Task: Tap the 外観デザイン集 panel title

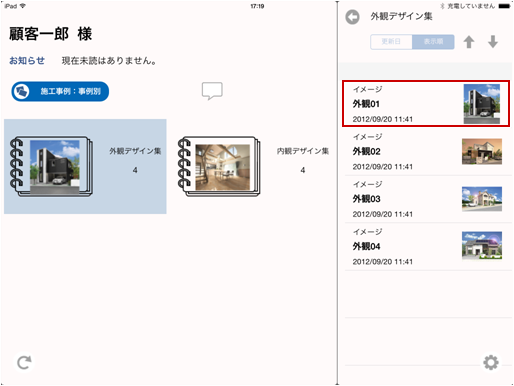Action: [x=401, y=16]
